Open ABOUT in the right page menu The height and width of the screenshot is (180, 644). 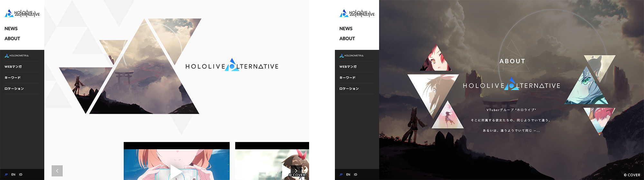[347, 38]
